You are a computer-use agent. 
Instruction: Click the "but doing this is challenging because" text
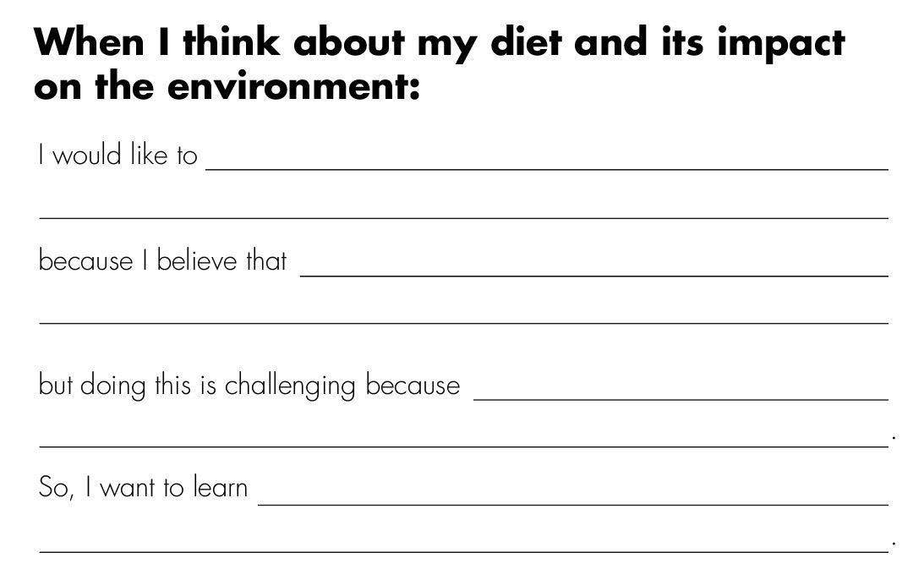249,386
